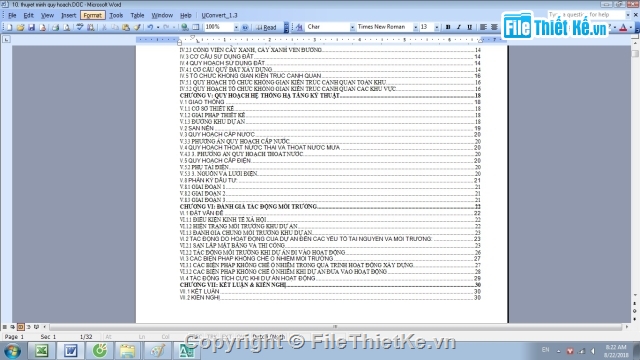Click the Open folder toolbar icon
The height and width of the screenshot is (360, 640).
click(x=20, y=27)
